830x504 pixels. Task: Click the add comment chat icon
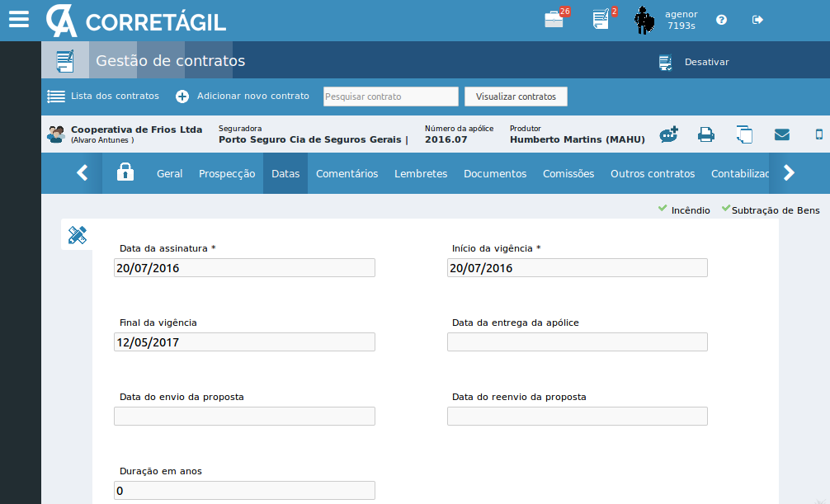coord(668,135)
